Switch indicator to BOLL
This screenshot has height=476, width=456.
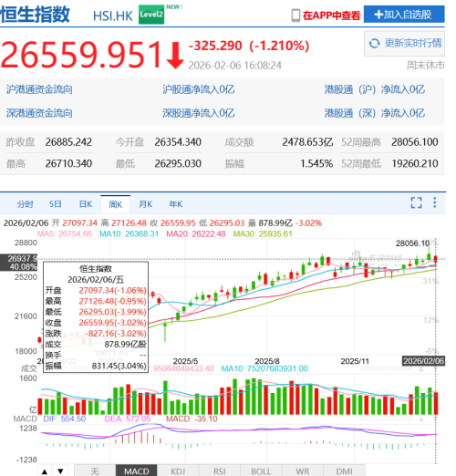pyautogui.click(x=261, y=471)
